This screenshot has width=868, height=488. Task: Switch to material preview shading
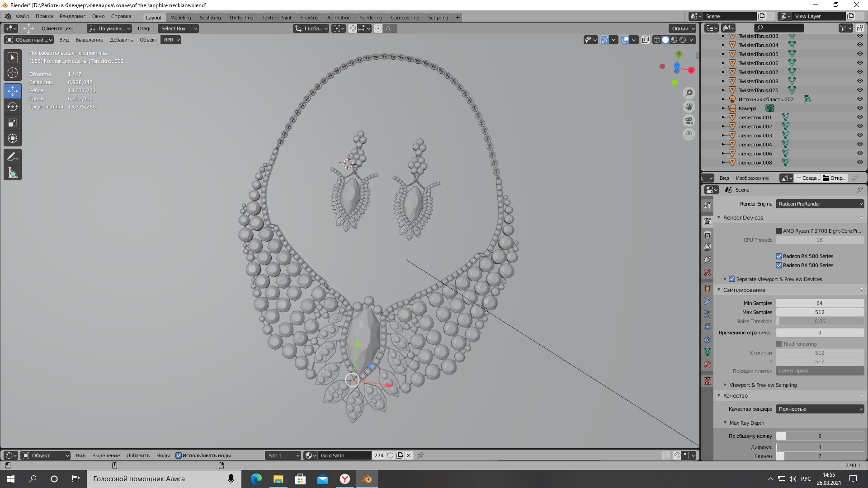[x=674, y=40]
